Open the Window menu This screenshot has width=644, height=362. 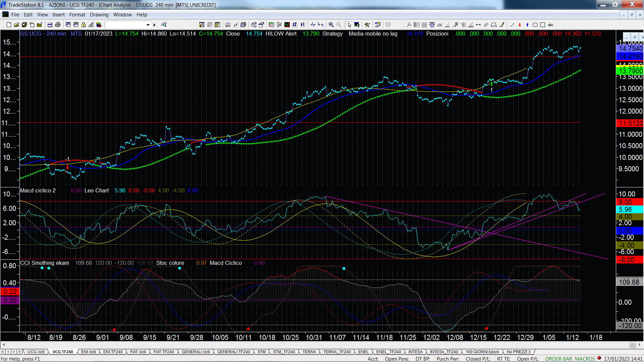pos(122,15)
